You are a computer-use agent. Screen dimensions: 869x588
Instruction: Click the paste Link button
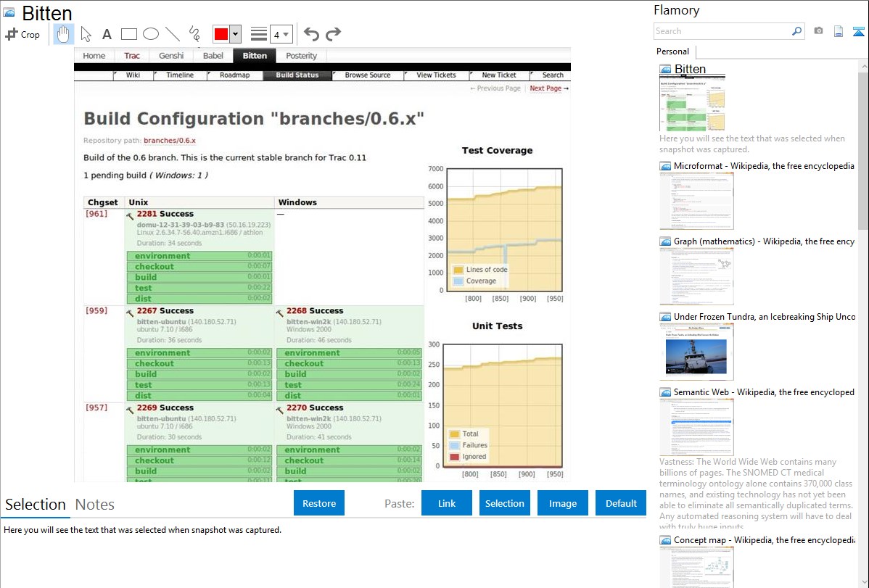tap(447, 503)
